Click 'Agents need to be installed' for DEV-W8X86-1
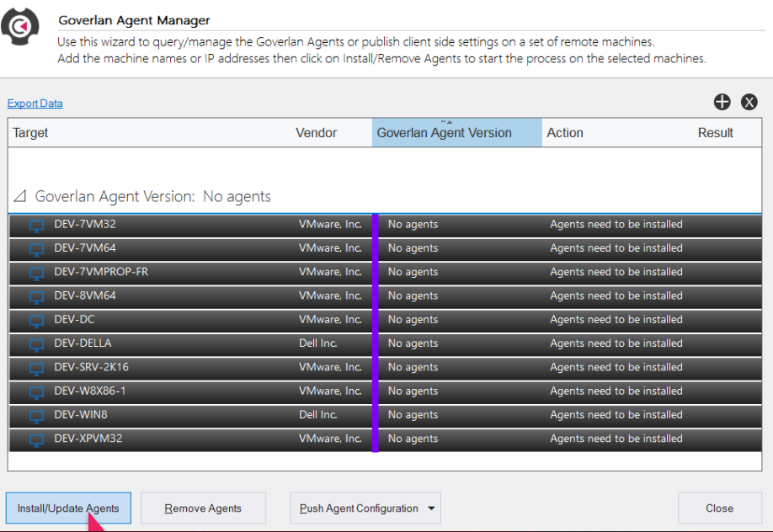The width and height of the screenshot is (773, 532). [616, 391]
